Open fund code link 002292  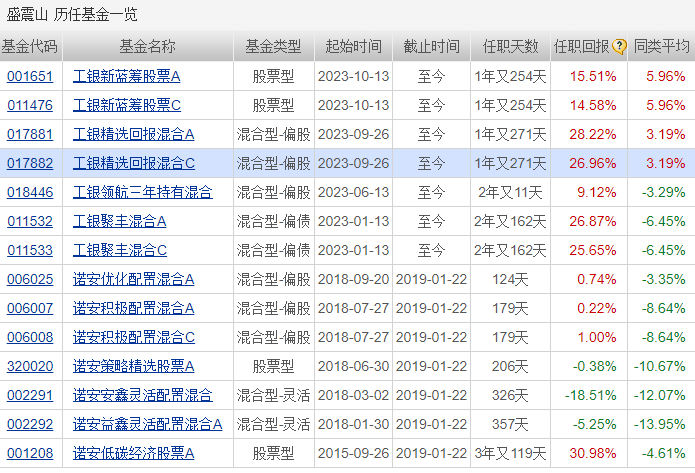coord(30,424)
